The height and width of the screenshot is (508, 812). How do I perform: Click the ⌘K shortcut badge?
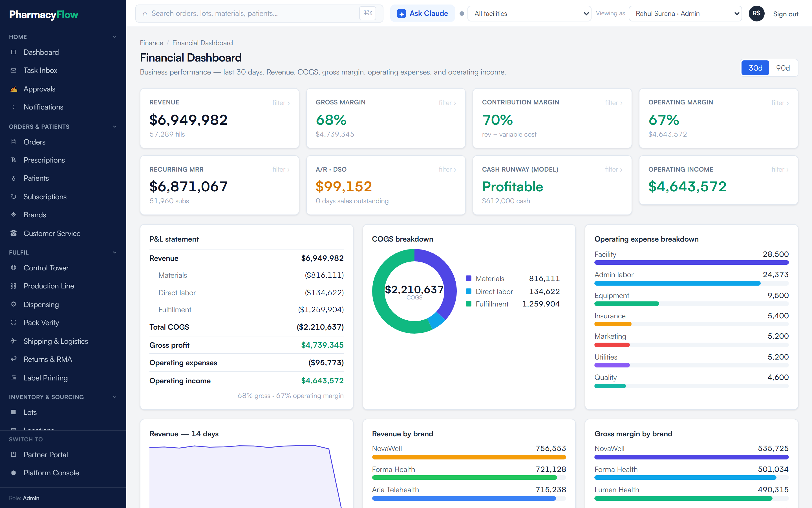tap(368, 14)
